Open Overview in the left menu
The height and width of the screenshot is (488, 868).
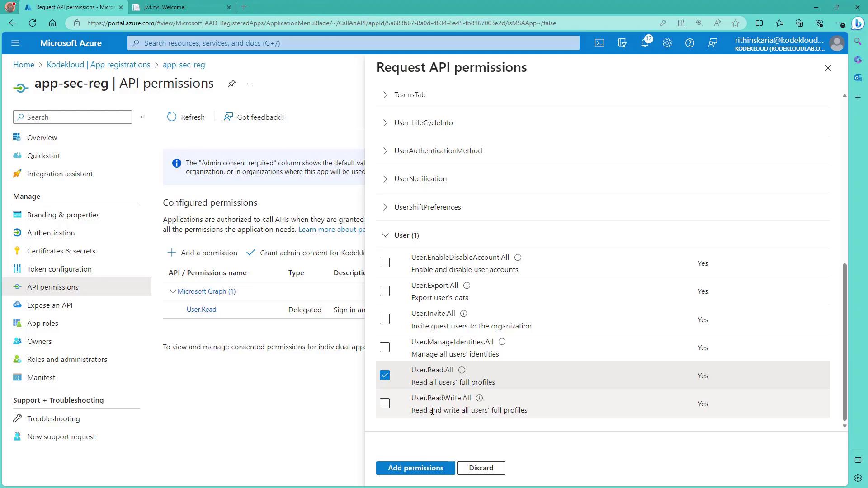[42, 138]
